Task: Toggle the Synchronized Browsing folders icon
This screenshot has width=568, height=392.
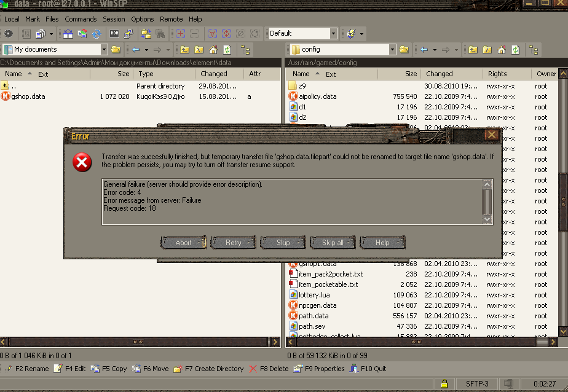Action: pyautogui.click(x=146, y=34)
